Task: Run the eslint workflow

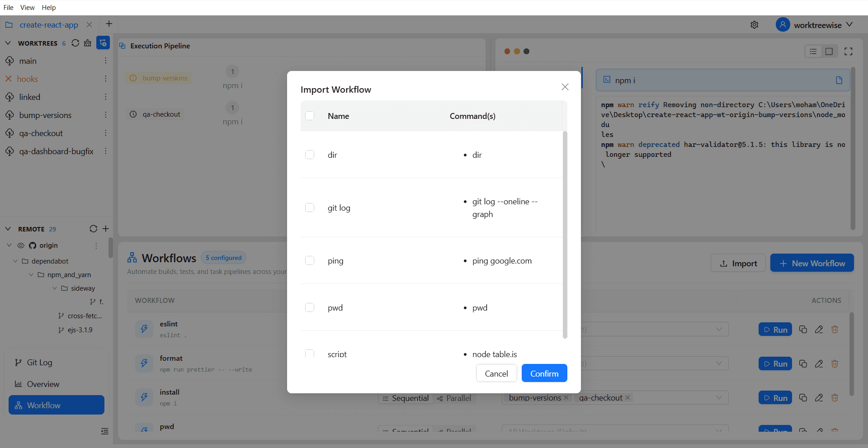Action: point(775,330)
